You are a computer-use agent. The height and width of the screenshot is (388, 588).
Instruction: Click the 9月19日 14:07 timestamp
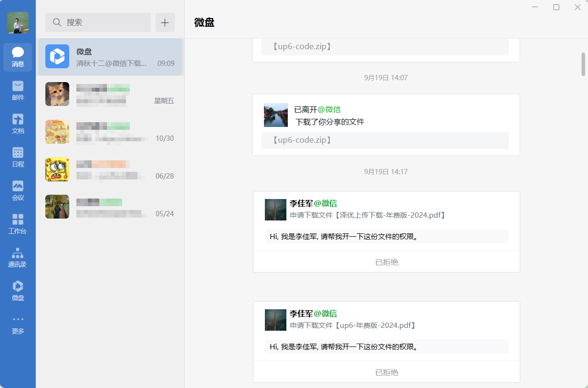pyautogui.click(x=386, y=77)
